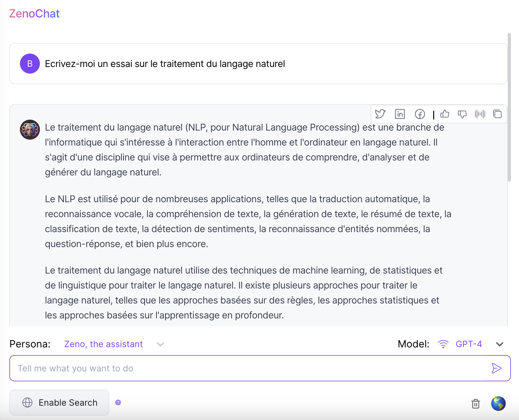
Task: Click the 'Model:' label
Action: click(x=413, y=344)
